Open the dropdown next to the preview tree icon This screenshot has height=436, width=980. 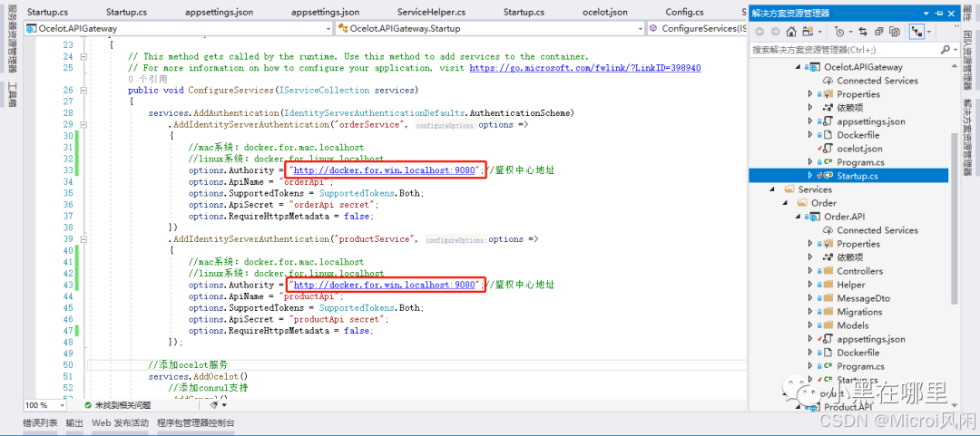929,32
